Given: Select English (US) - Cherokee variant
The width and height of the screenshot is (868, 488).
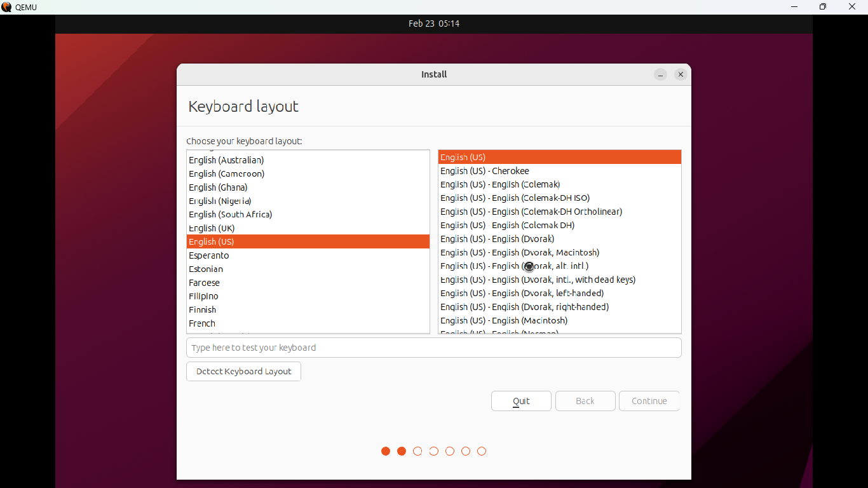Looking at the screenshot, I should click(560, 171).
